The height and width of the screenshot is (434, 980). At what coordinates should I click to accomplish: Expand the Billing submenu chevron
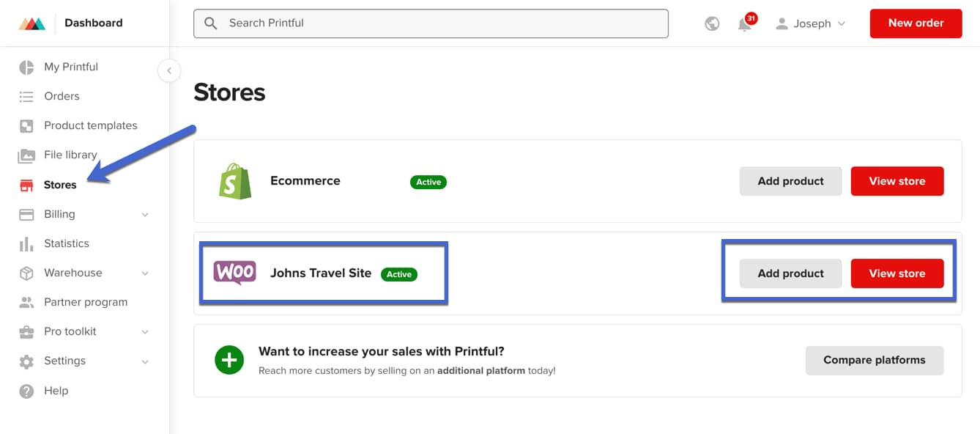coord(145,215)
